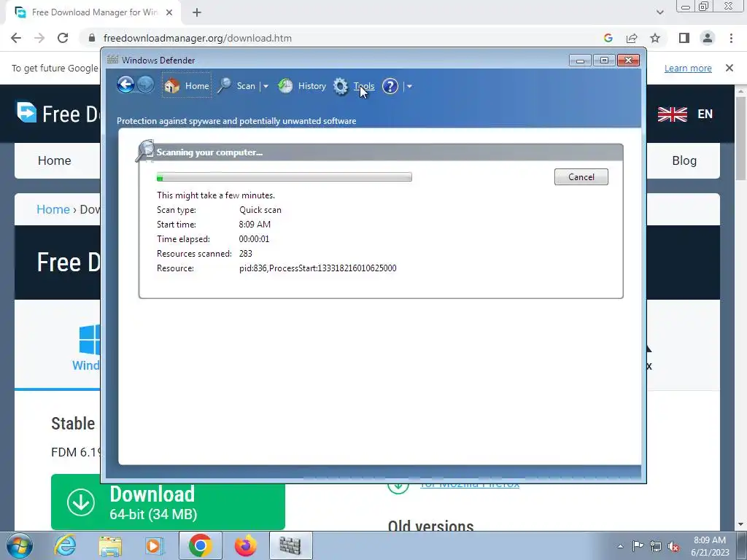
Task: Click the Home breadcrumb link
Action: pyautogui.click(x=53, y=209)
